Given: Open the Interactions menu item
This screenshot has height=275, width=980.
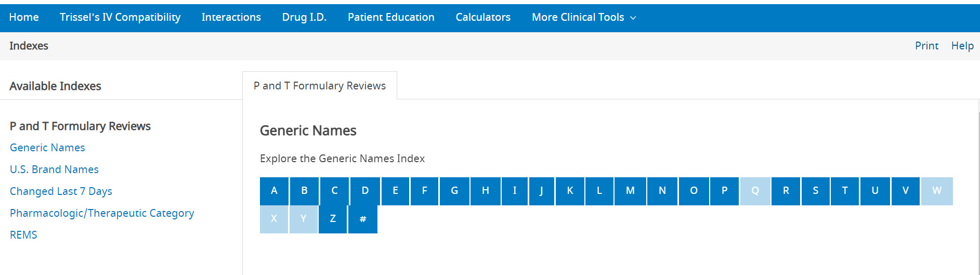Looking at the screenshot, I should (x=231, y=17).
